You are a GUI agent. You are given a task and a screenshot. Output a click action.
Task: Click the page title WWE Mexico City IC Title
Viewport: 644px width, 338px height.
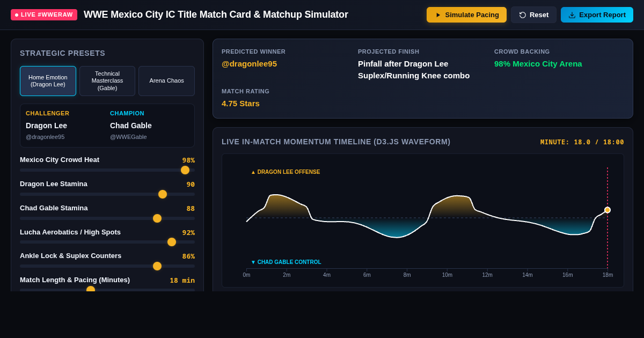pos(216,14)
